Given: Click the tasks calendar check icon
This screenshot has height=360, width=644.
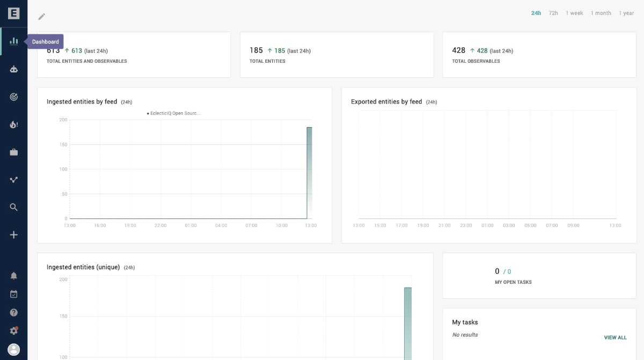Looking at the screenshot, I should [x=14, y=294].
